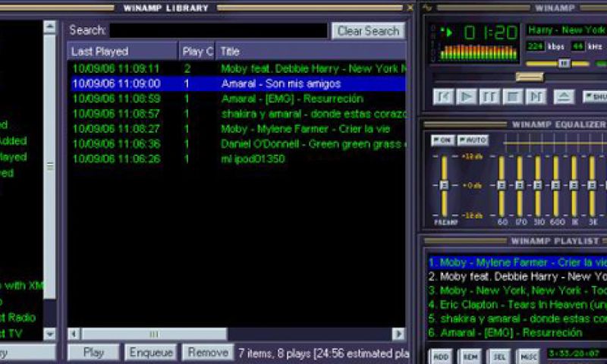The width and height of the screenshot is (607, 364).
Task: Select shakira y amaral library row
Action: pyautogui.click(x=237, y=114)
